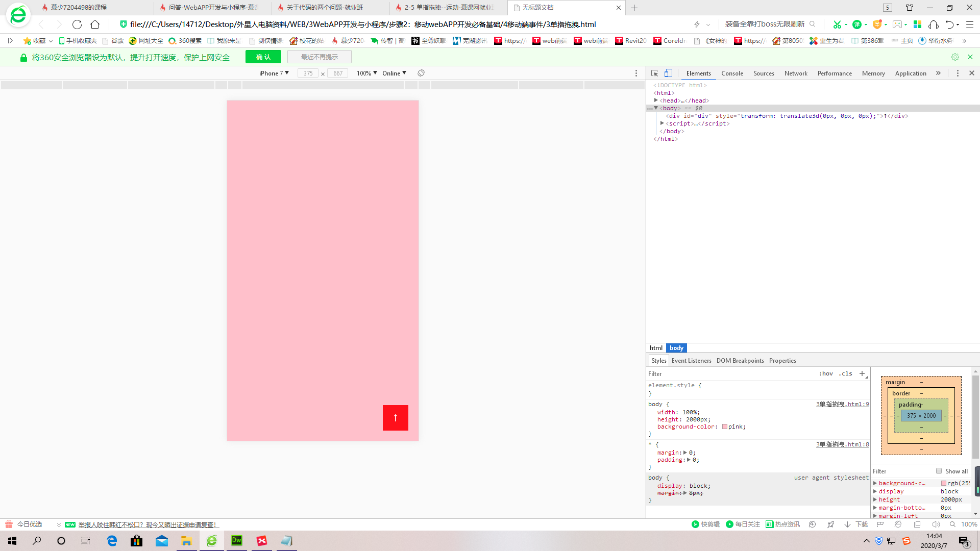Confirm setting 360 as default browser

[x=263, y=57]
